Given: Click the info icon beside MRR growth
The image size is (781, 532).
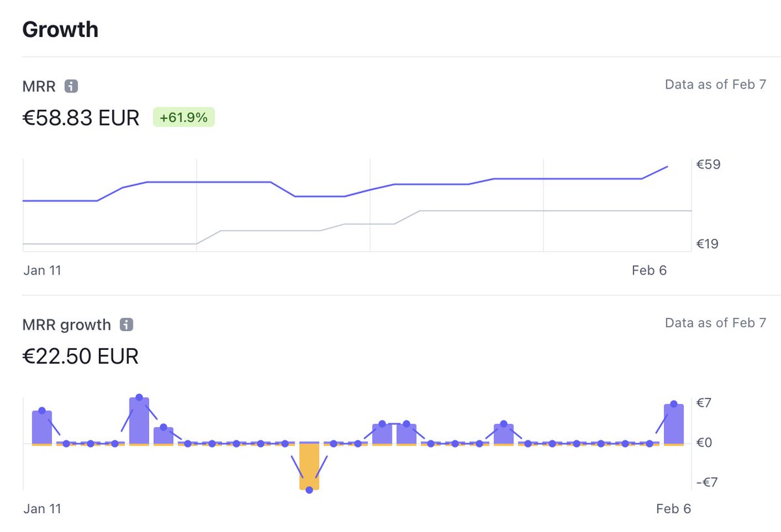Looking at the screenshot, I should pos(127,325).
